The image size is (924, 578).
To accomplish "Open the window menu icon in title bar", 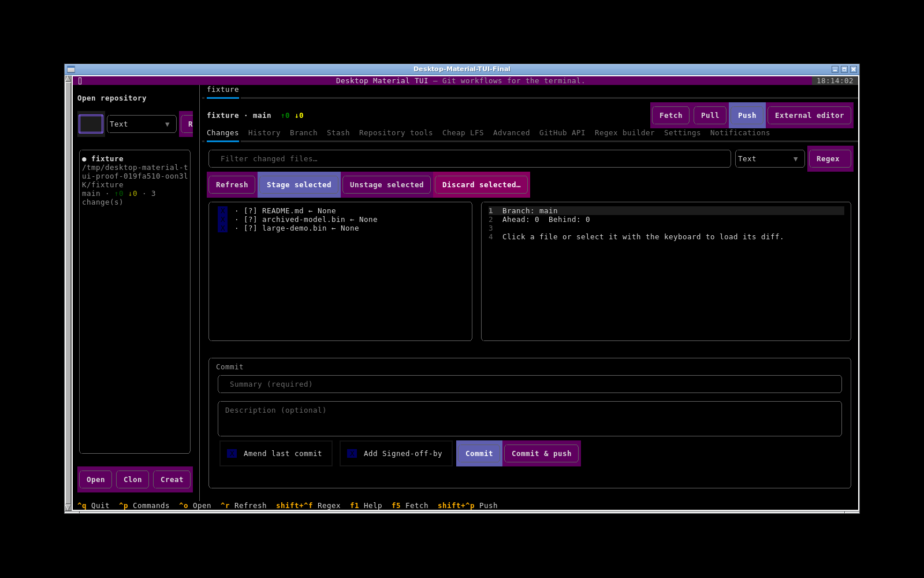I will [x=71, y=69].
